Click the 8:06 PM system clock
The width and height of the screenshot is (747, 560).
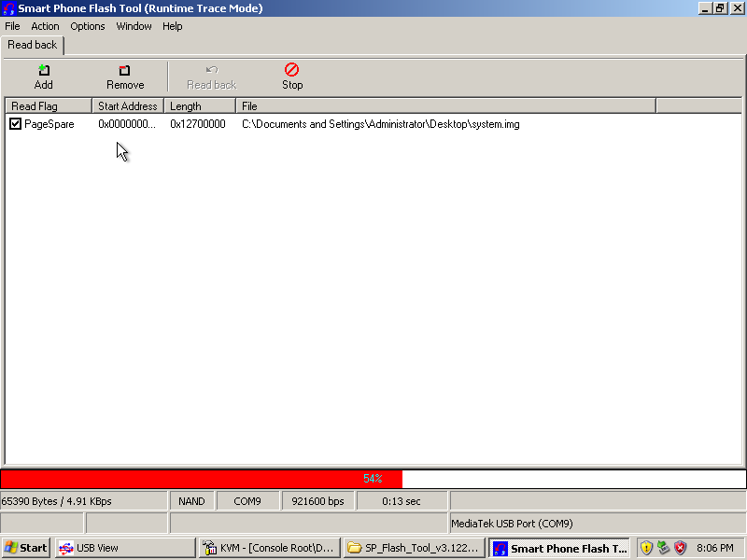coord(714,548)
